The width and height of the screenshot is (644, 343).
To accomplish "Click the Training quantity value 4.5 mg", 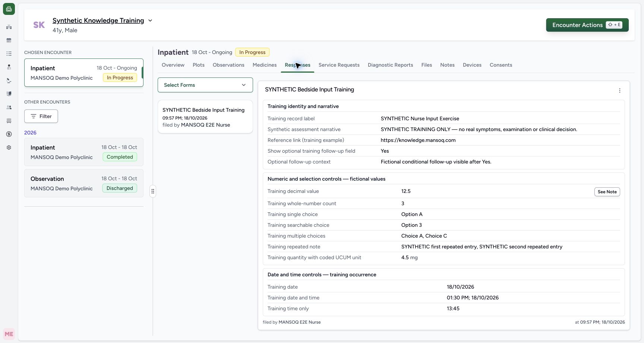I will (409, 257).
